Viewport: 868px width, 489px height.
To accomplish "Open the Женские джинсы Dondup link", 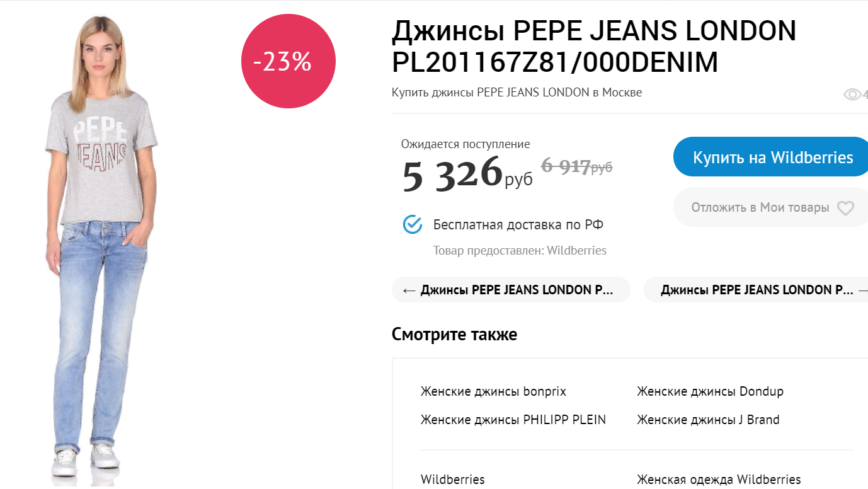I will pyautogui.click(x=710, y=391).
